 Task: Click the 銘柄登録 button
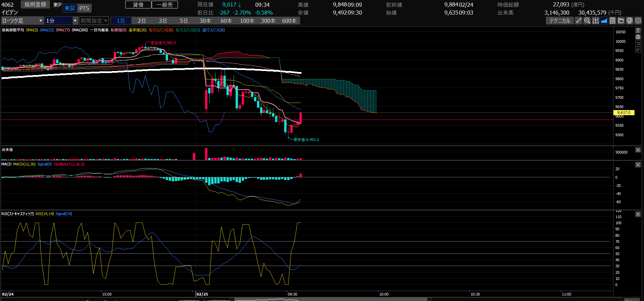pyautogui.click(x=35, y=4)
